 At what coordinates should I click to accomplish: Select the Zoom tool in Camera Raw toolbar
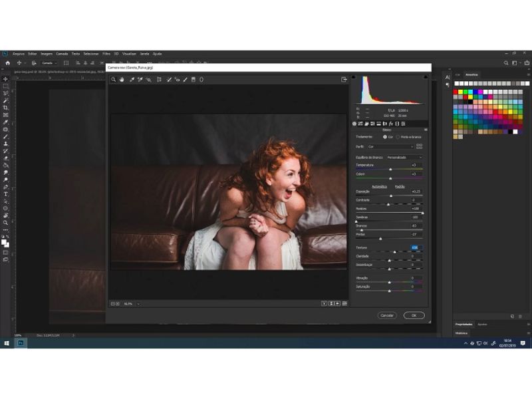(x=114, y=80)
